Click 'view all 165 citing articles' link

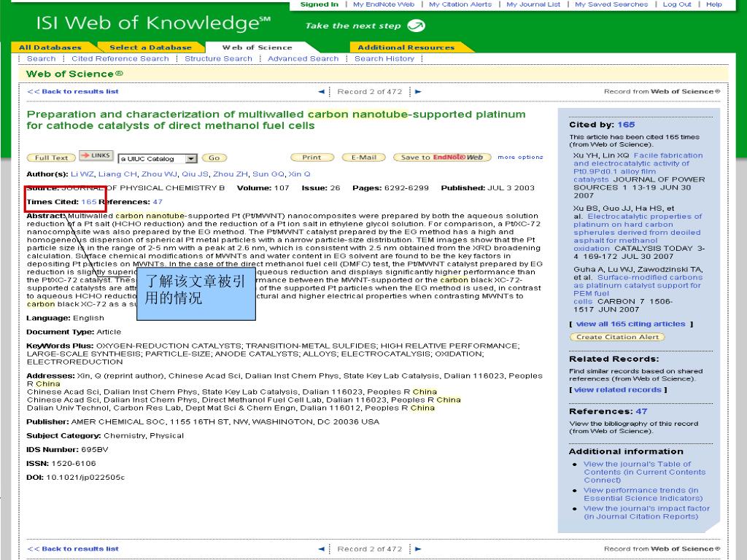[x=630, y=324]
